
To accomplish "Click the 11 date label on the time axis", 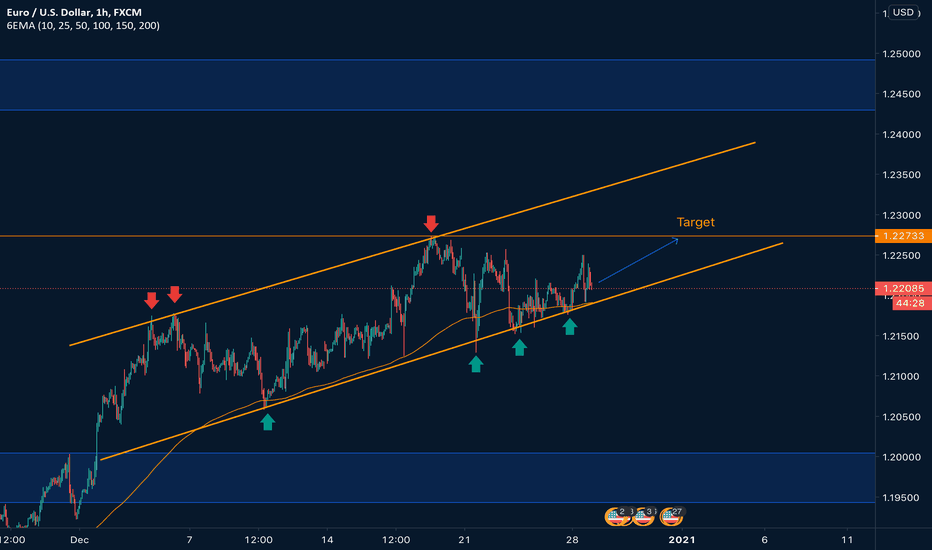I will [x=847, y=540].
